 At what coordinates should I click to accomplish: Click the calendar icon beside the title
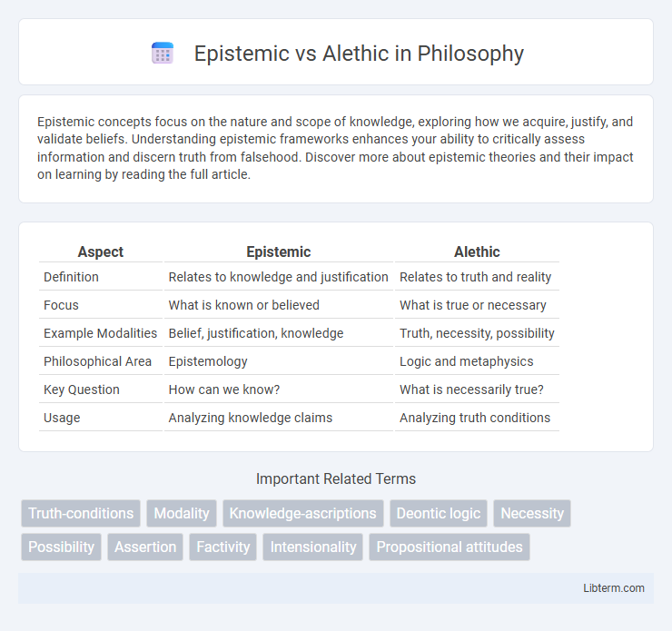click(163, 54)
